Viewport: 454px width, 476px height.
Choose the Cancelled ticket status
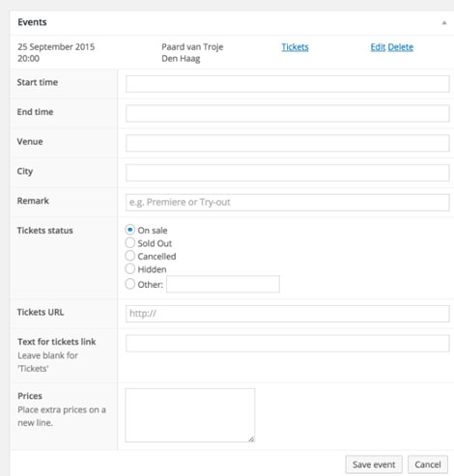pyautogui.click(x=129, y=256)
